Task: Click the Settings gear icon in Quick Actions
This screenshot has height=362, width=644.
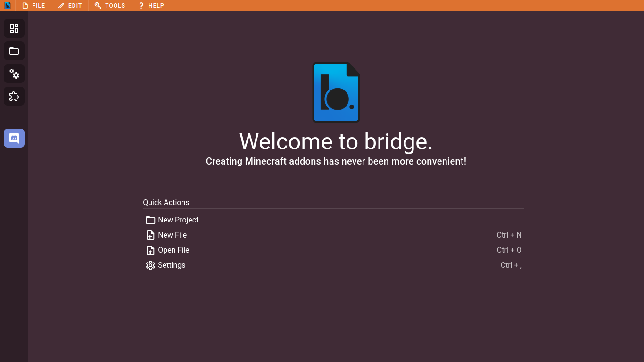Action: (150, 265)
